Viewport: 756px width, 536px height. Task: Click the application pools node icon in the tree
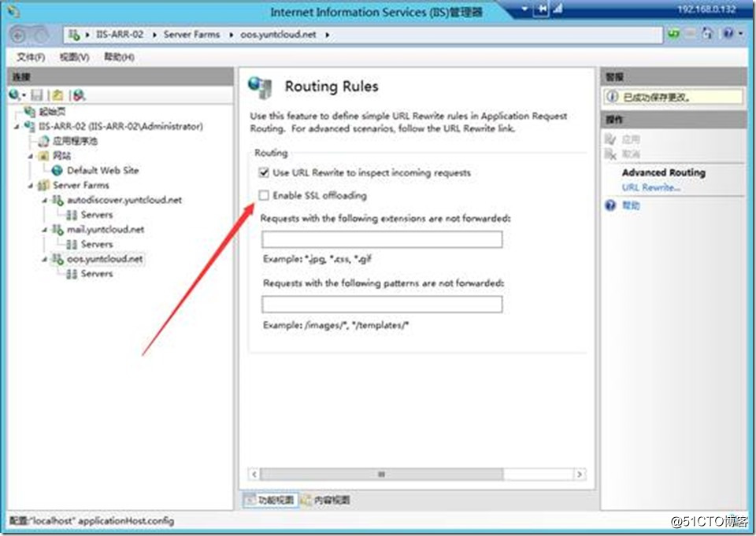[x=43, y=141]
